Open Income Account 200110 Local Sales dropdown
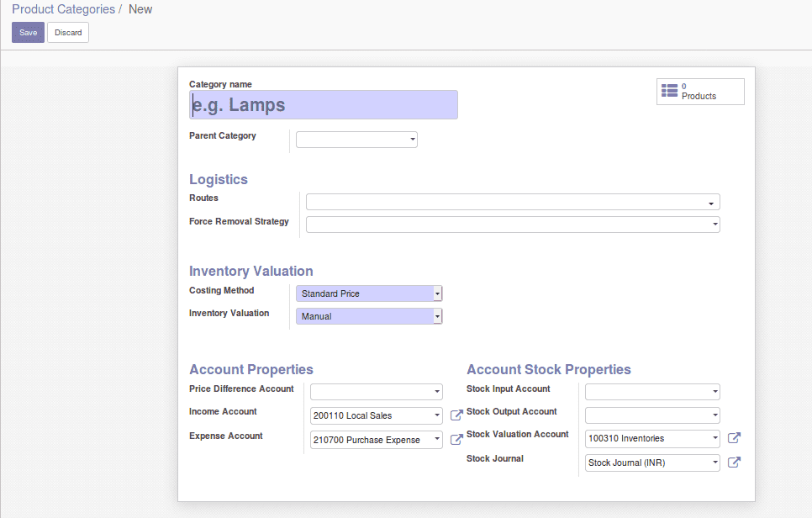Image resolution: width=812 pixels, height=518 pixels. [376, 415]
